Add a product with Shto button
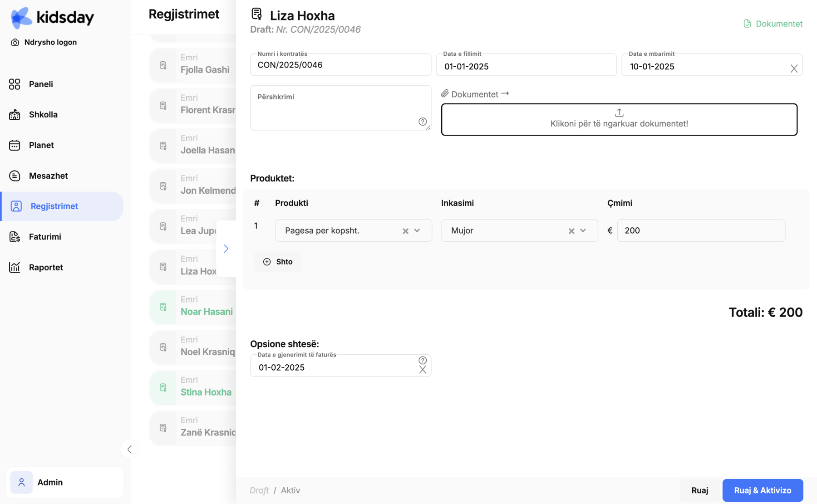Viewport: 817px width, 504px height. click(x=278, y=262)
